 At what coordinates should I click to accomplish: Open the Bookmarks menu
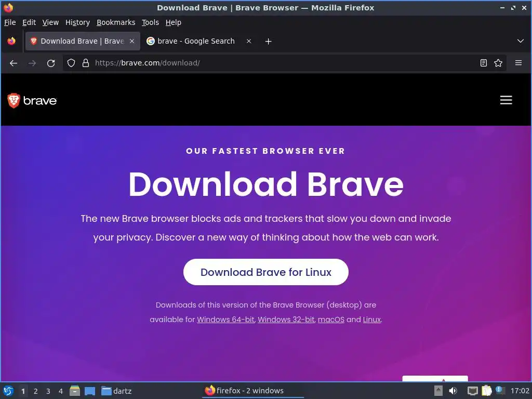point(116,22)
